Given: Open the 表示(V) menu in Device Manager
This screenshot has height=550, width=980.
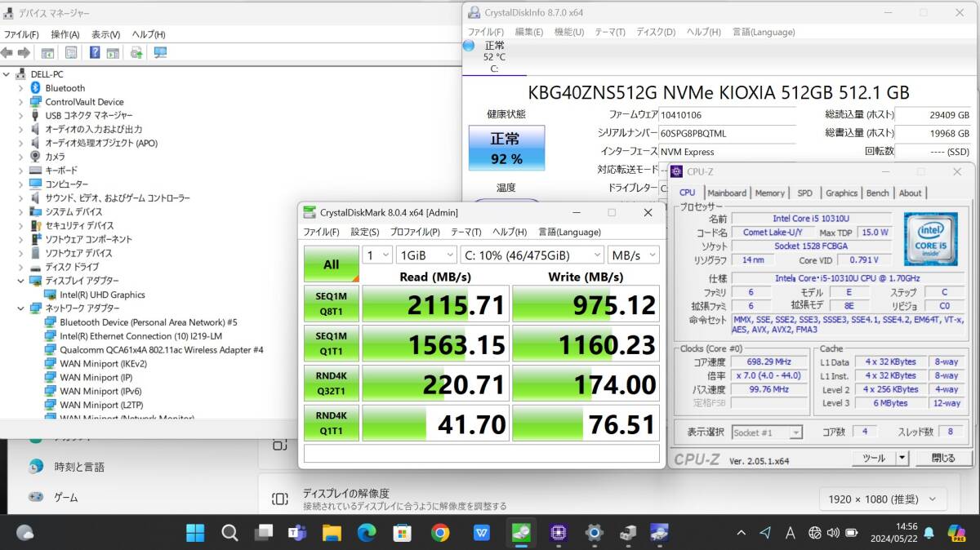Looking at the screenshot, I should 106,34.
